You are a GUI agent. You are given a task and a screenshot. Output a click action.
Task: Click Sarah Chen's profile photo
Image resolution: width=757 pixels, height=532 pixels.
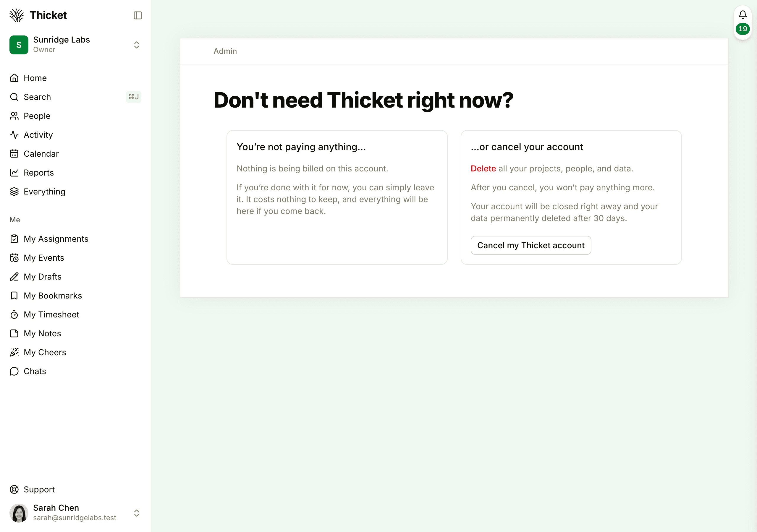point(19,513)
